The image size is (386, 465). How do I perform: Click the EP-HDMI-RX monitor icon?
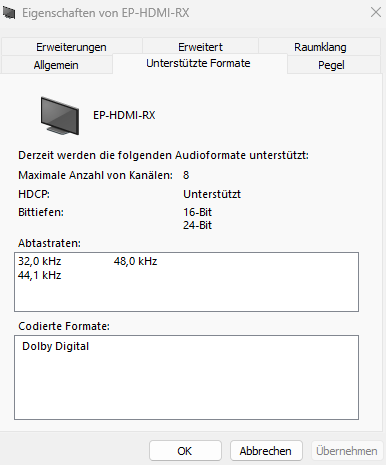pyautogui.click(x=60, y=116)
